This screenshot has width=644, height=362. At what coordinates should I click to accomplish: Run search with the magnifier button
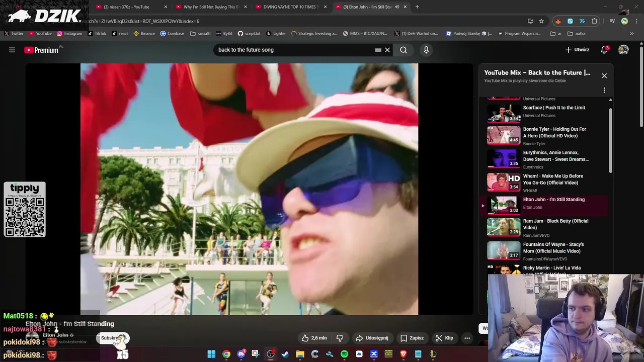[x=404, y=50]
